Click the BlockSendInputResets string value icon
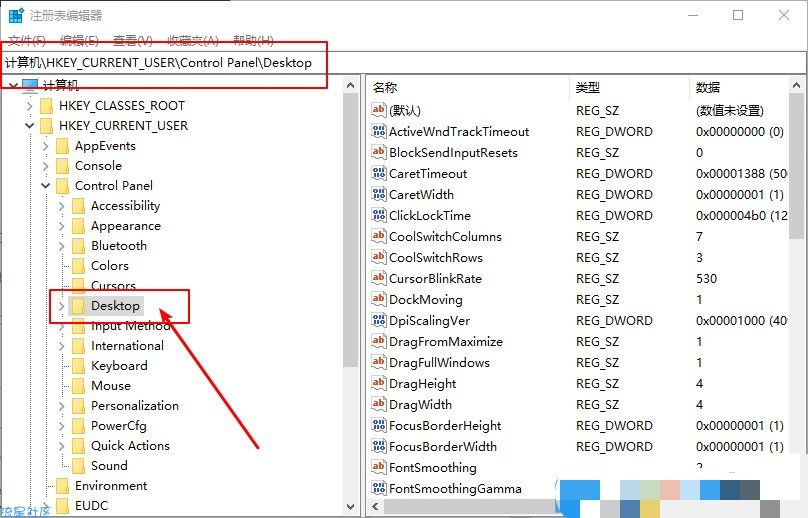The width and height of the screenshot is (808, 518). click(378, 153)
